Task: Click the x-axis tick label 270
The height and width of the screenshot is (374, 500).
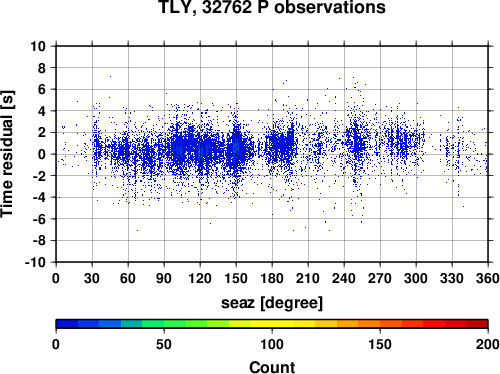Action: pyautogui.click(x=380, y=278)
